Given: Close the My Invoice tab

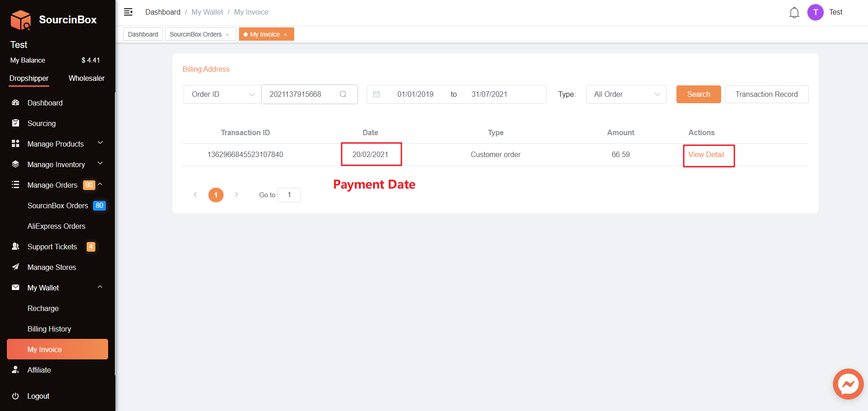Looking at the screenshot, I should click(286, 35).
